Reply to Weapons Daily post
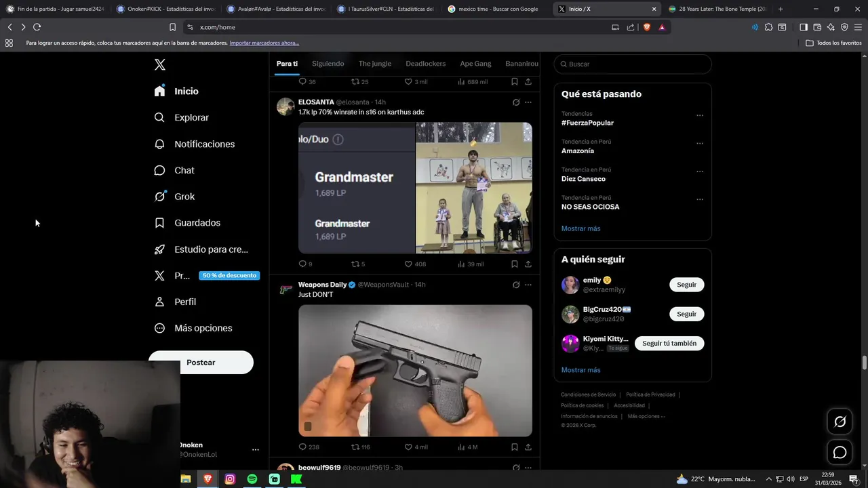868x488 pixels. pyautogui.click(x=309, y=447)
